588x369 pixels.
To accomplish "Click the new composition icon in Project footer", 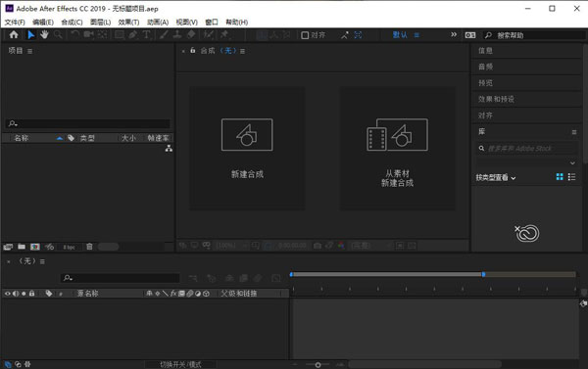I will pyautogui.click(x=35, y=247).
